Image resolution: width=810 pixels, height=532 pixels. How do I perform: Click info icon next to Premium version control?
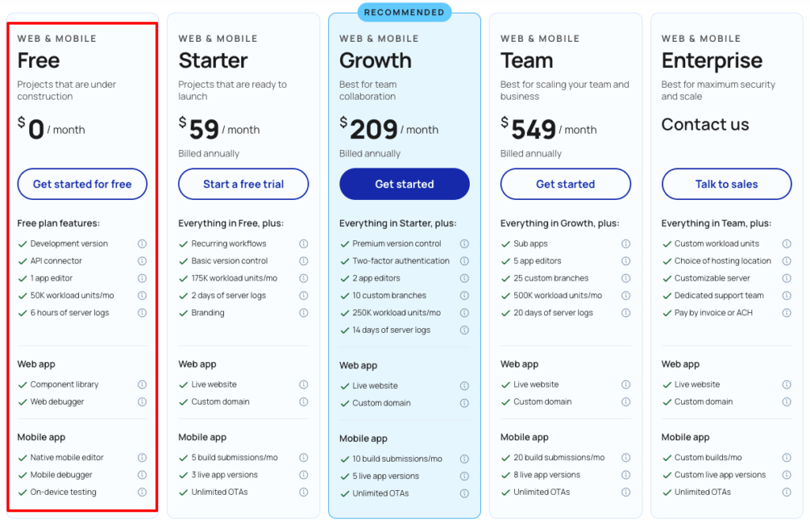click(464, 243)
